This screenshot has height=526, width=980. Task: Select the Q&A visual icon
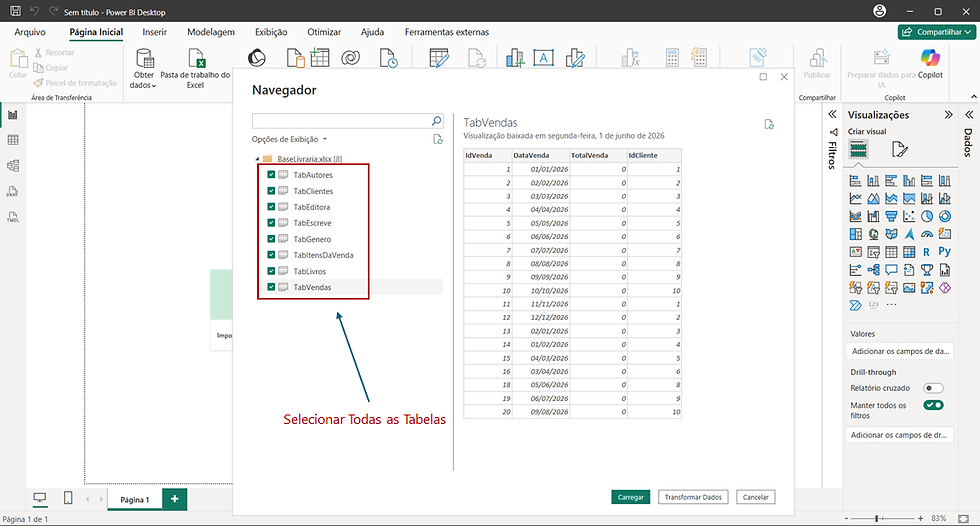(x=891, y=270)
